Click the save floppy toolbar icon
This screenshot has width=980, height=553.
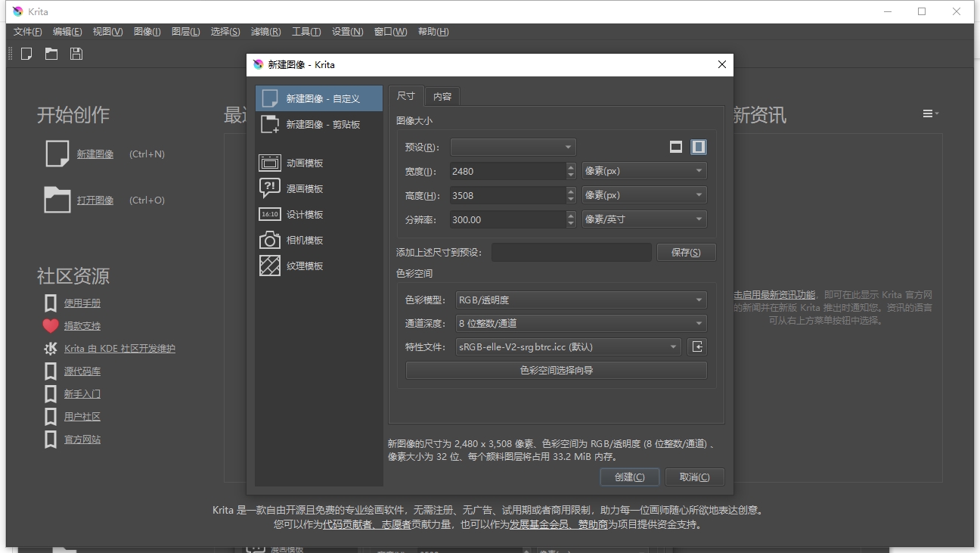click(76, 54)
